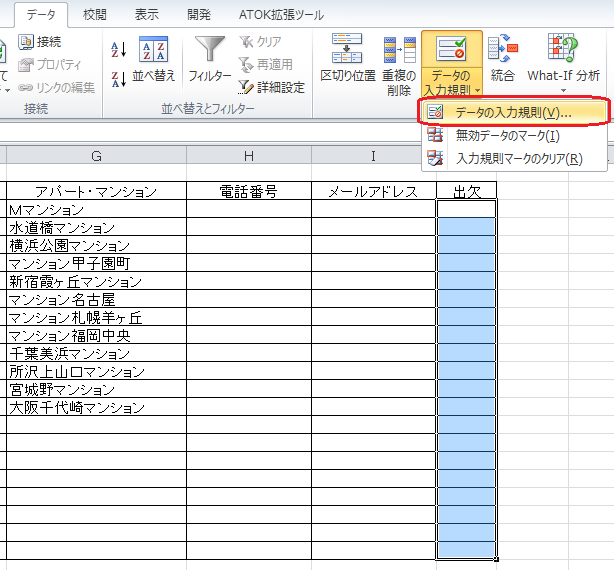The image size is (614, 570).
Task: Select column H header
Action: point(248,155)
